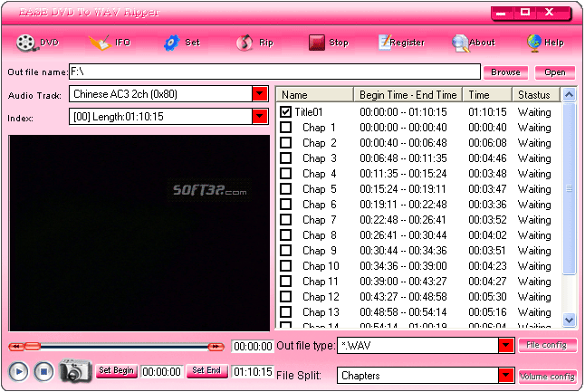Stop ripping with the red Stop icon

point(316,43)
